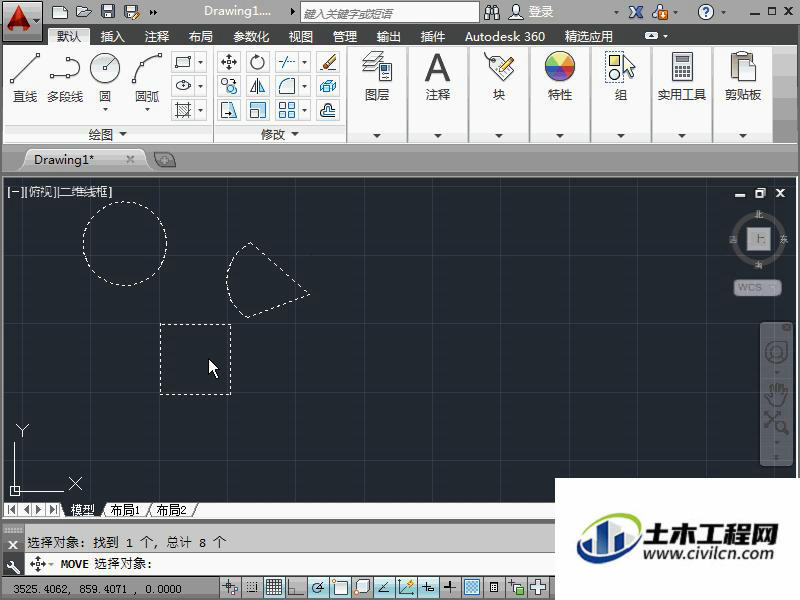
Task: Toggle Object Snap in the status bar
Action: point(340,588)
